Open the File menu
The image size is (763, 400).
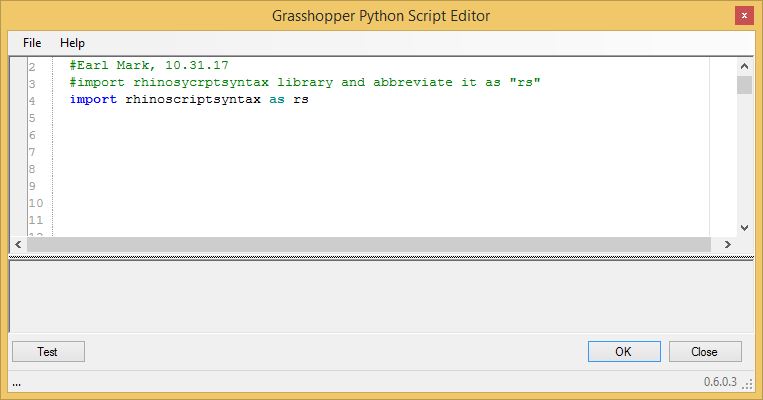32,43
